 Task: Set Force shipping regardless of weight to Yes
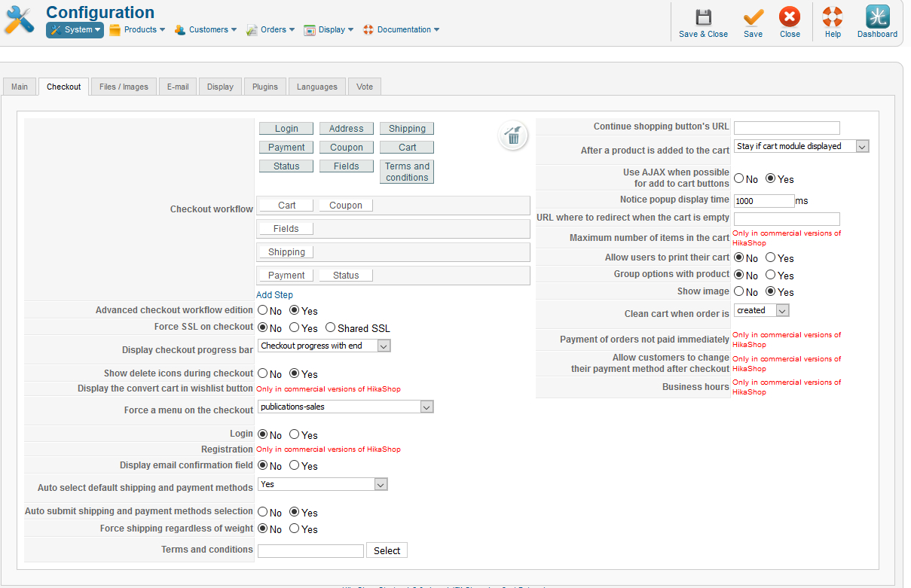pyautogui.click(x=295, y=529)
